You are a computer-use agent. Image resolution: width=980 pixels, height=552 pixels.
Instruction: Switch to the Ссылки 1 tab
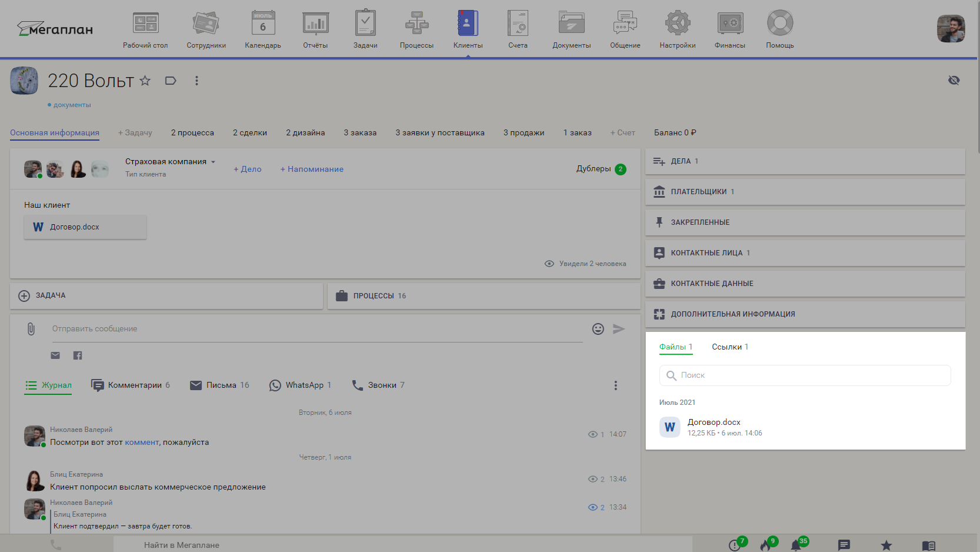click(x=730, y=347)
